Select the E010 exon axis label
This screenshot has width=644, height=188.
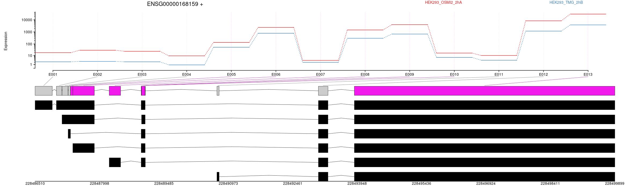click(x=454, y=74)
